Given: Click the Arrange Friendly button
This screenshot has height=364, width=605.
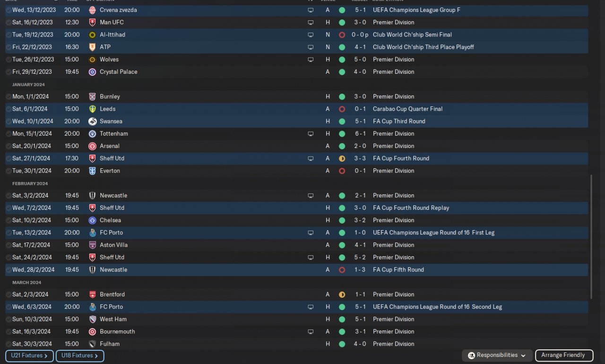Looking at the screenshot, I should [563, 355].
